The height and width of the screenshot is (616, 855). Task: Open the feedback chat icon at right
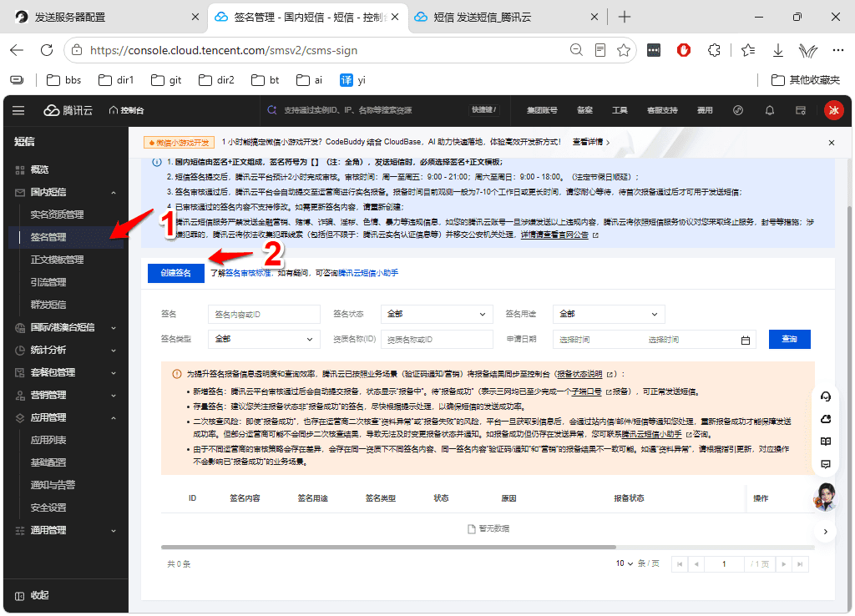pyautogui.click(x=826, y=464)
